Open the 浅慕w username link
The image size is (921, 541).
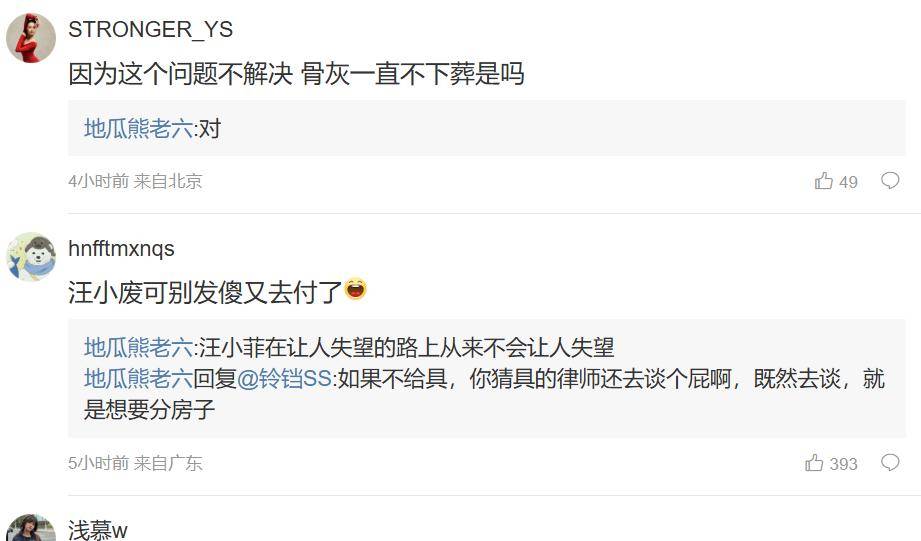click(98, 530)
